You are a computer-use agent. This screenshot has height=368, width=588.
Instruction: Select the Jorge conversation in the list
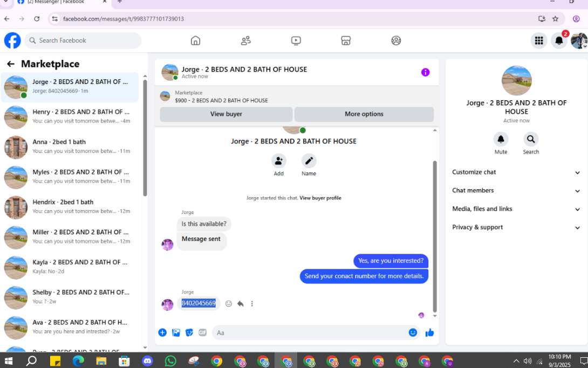pyautogui.click(x=70, y=87)
